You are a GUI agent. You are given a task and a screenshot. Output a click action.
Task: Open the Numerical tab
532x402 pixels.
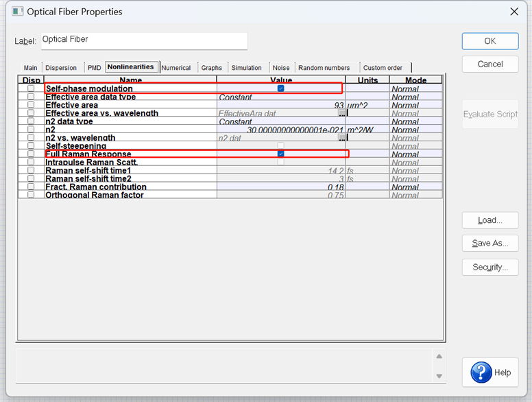(x=176, y=68)
